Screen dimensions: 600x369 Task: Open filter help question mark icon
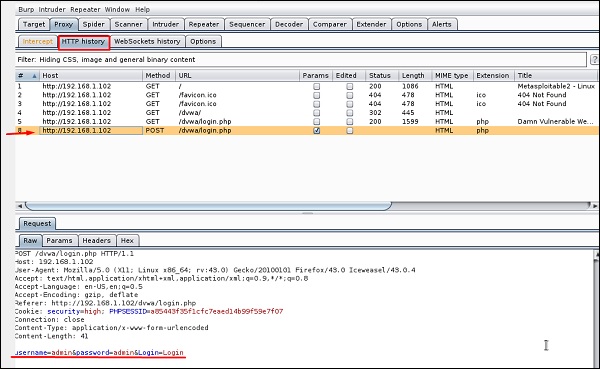[x=594, y=60]
